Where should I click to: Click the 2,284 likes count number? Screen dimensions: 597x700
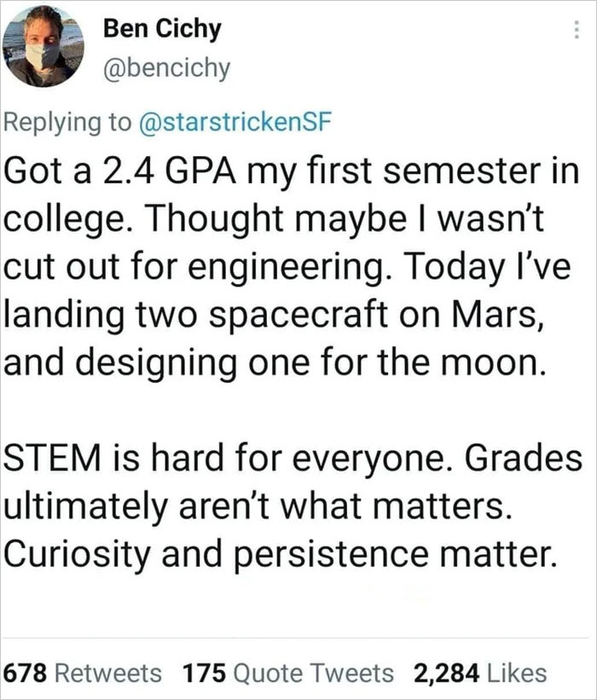point(448,673)
